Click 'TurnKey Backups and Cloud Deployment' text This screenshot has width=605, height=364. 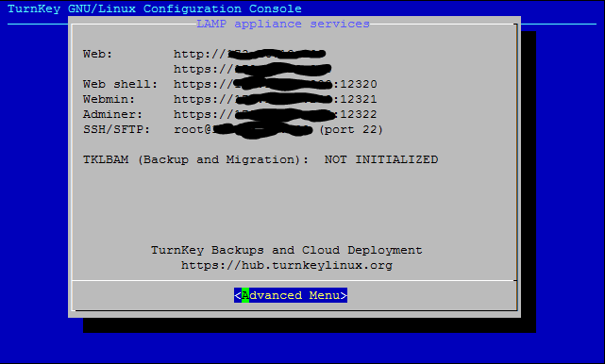287,250
